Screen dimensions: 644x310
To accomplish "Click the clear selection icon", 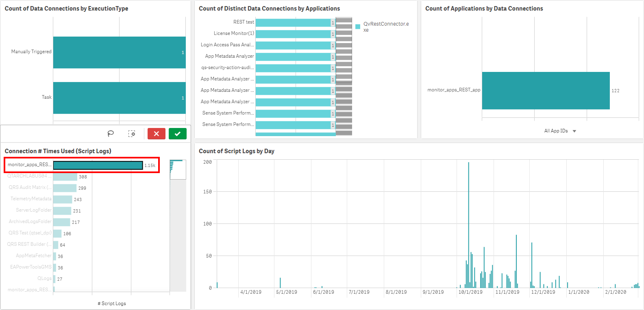I will (x=132, y=134).
